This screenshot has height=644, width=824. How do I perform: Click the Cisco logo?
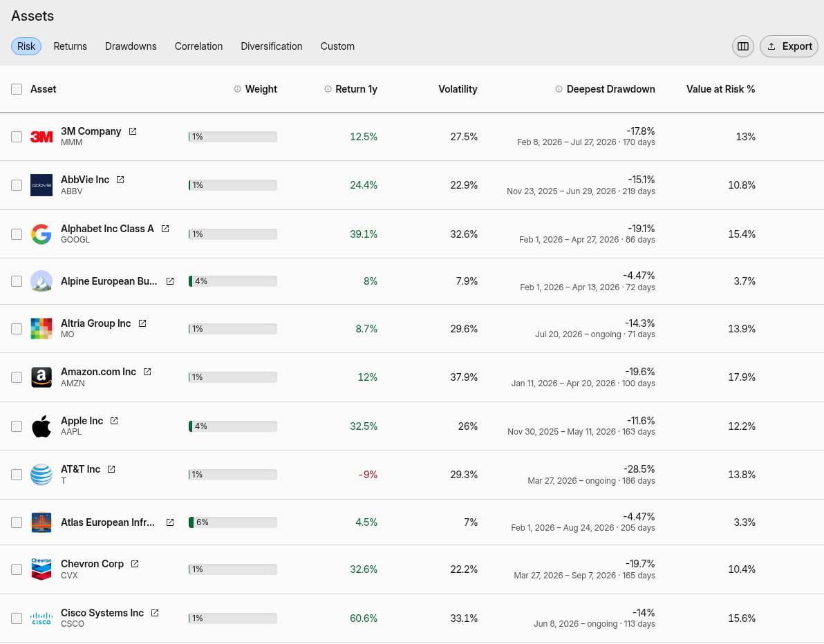[x=41, y=618]
